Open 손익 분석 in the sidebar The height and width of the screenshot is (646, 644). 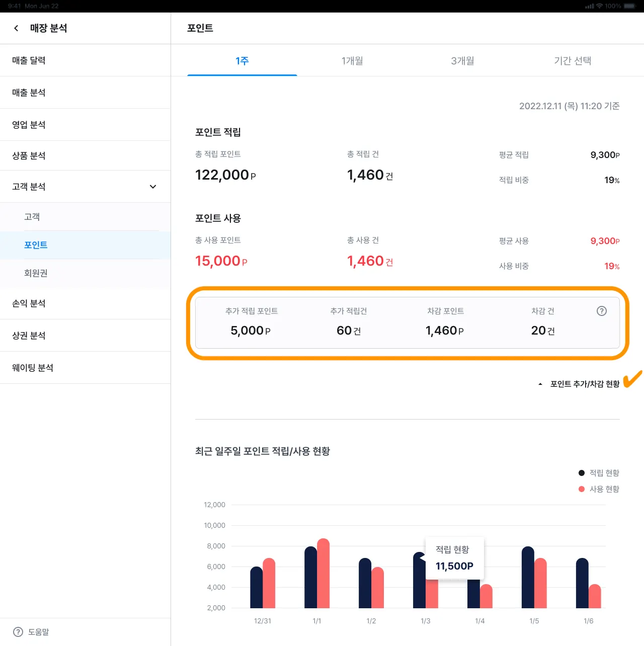[85, 303]
